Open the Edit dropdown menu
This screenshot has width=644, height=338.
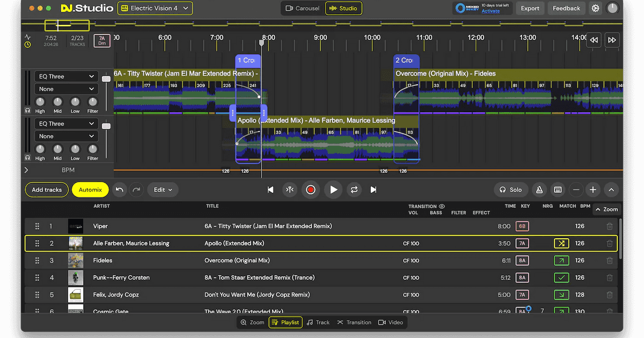pyautogui.click(x=163, y=189)
